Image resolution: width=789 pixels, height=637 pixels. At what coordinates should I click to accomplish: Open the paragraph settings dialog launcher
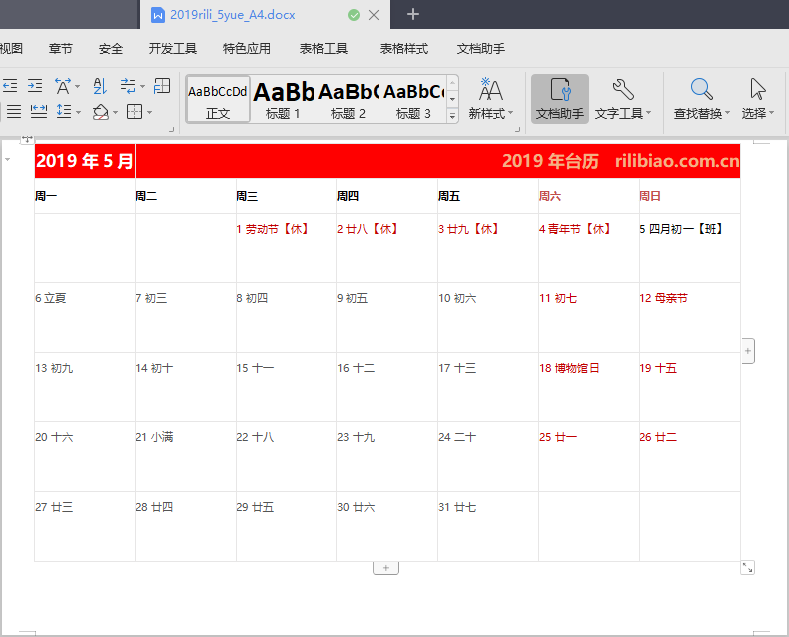click(x=171, y=129)
